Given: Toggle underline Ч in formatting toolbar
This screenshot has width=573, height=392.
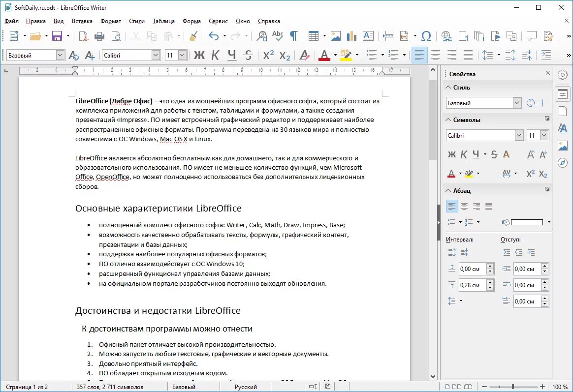Looking at the screenshot, I should [x=232, y=55].
